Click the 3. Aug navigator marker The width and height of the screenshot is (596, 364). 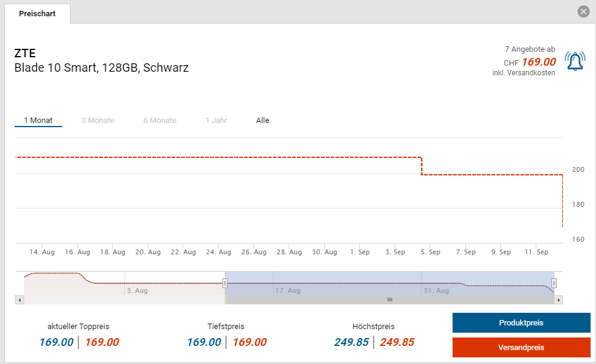pyautogui.click(x=137, y=290)
